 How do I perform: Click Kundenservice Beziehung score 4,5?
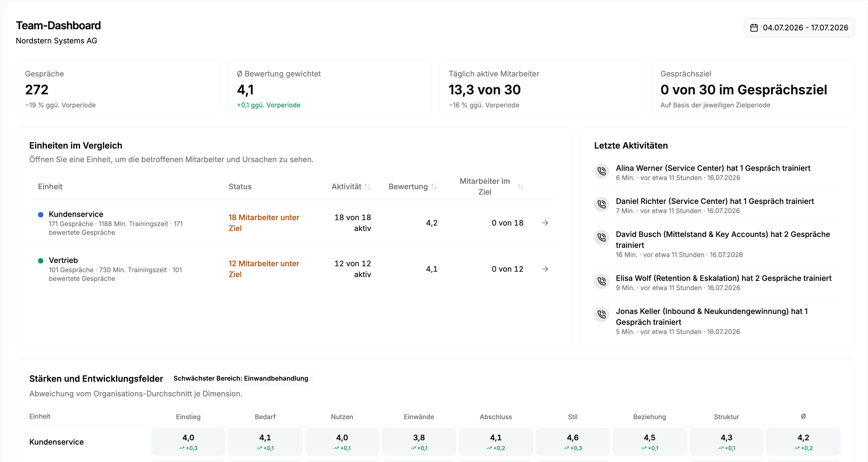(650, 442)
